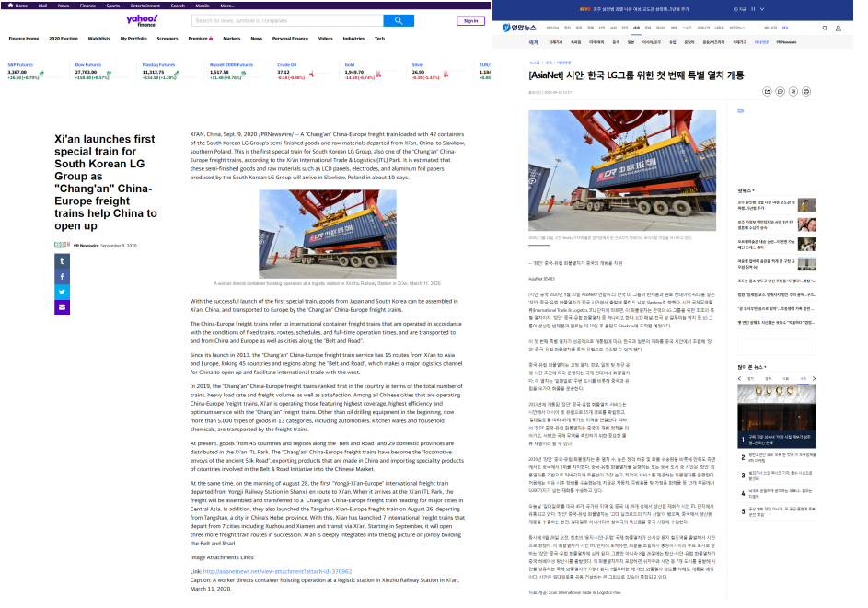
Task: Open the first top news item thumbnail on Yonhap sidebar
Action: [x=807, y=205]
